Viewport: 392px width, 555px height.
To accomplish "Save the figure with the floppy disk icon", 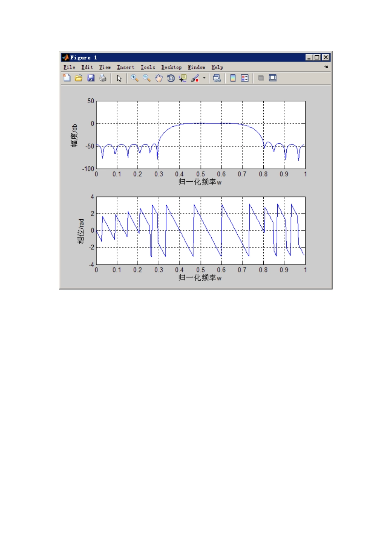I will [91, 78].
